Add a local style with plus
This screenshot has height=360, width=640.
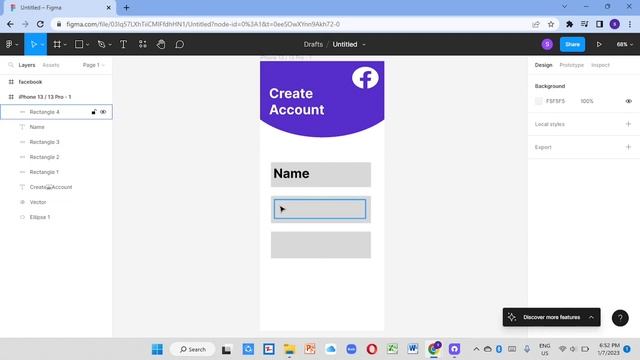(628, 124)
